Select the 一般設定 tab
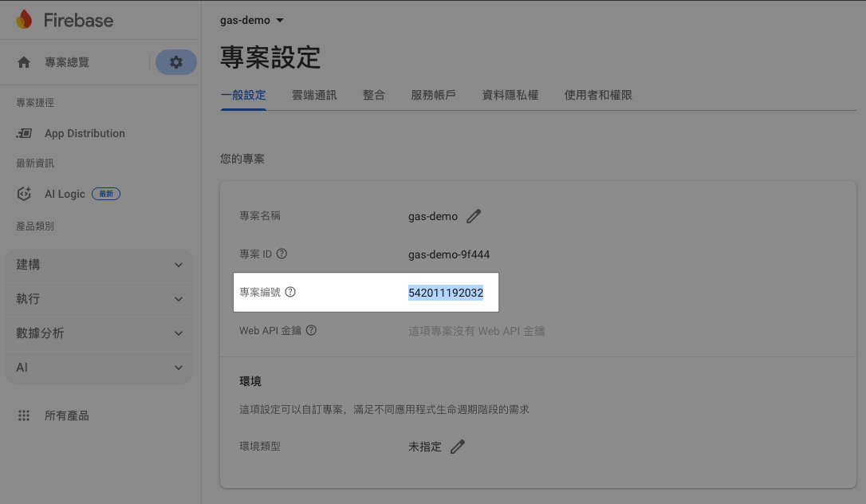 point(243,95)
